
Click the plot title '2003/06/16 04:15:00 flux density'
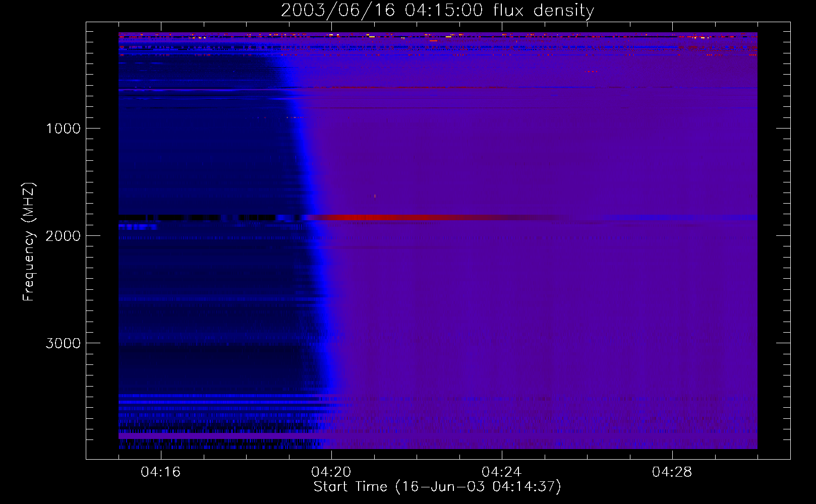point(437,10)
